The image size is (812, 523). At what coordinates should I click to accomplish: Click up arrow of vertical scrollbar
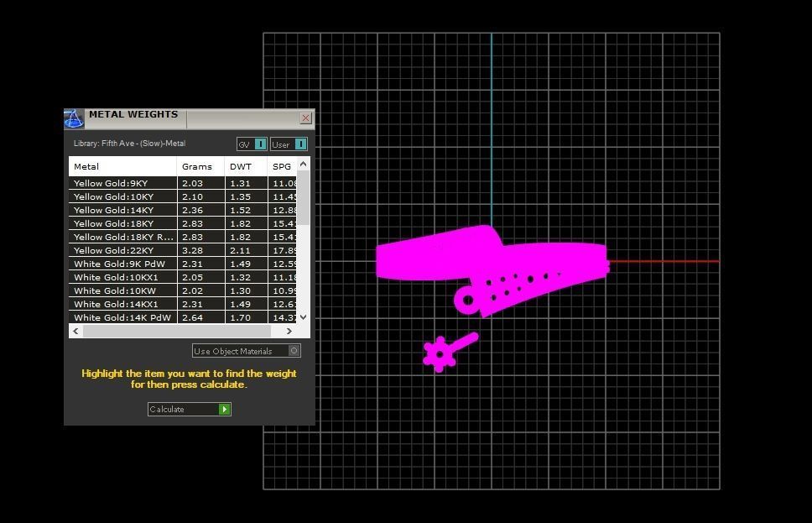(304, 164)
